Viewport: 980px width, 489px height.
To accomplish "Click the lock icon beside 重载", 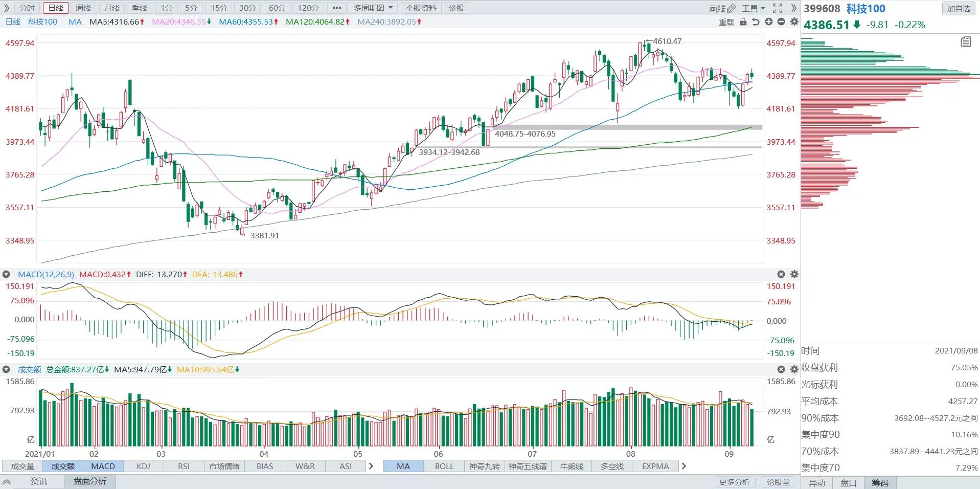I will click(x=743, y=22).
